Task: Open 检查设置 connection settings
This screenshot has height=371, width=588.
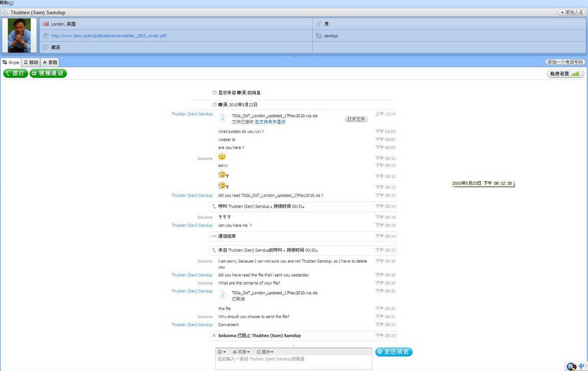Action: [x=565, y=74]
